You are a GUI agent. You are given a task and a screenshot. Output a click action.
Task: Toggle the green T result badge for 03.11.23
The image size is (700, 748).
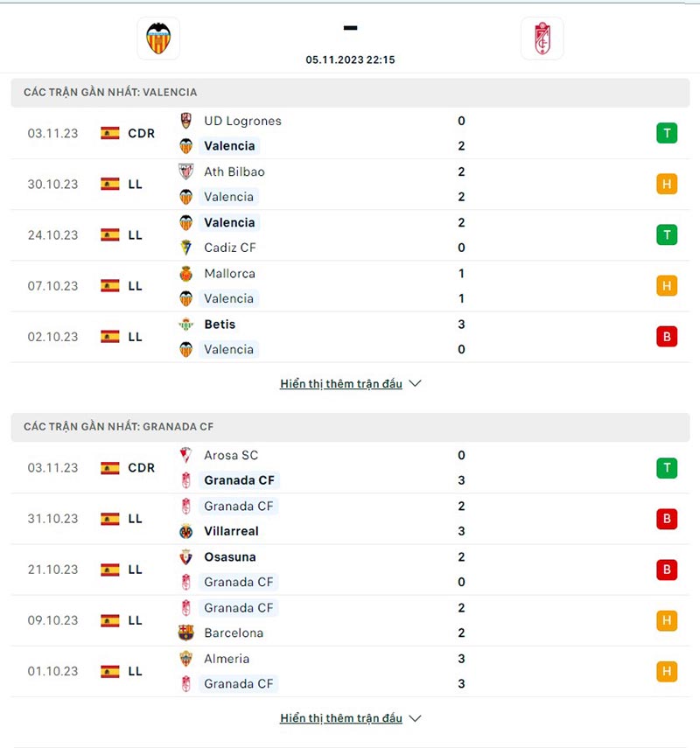(666, 133)
